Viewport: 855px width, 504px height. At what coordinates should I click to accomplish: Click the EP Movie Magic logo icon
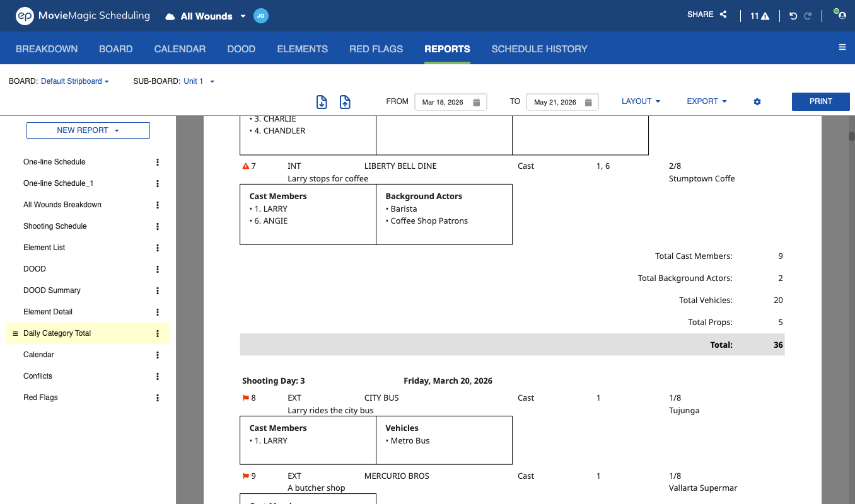(x=25, y=16)
